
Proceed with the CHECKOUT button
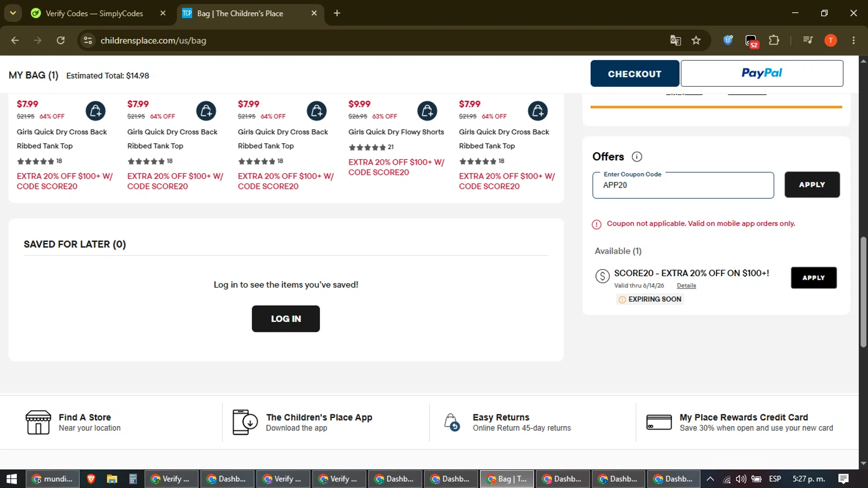pyautogui.click(x=635, y=74)
